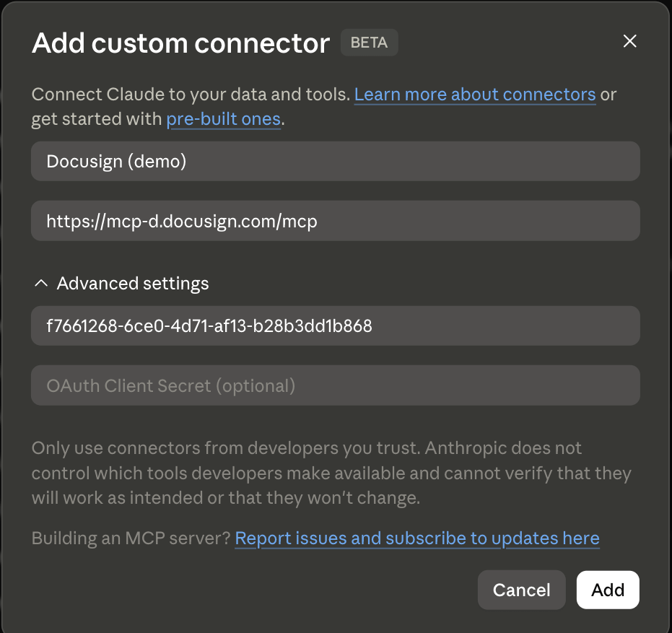Screen dimensions: 672x633
Task: Click the Add custom connector title
Action: coord(181,43)
